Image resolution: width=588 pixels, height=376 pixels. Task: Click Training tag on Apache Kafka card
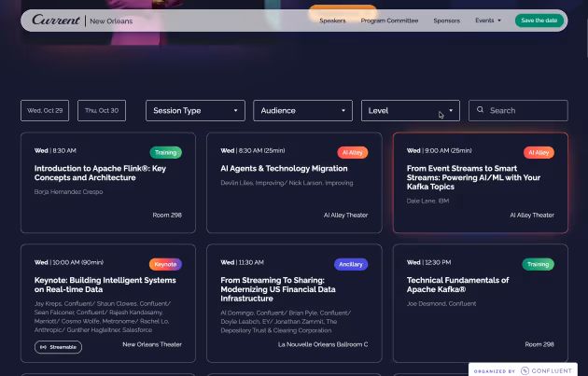pos(538,264)
